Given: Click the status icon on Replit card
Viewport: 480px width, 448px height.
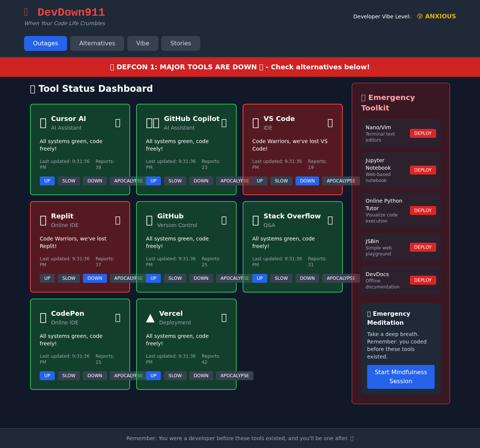Looking at the screenshot, I should point(118,220).
